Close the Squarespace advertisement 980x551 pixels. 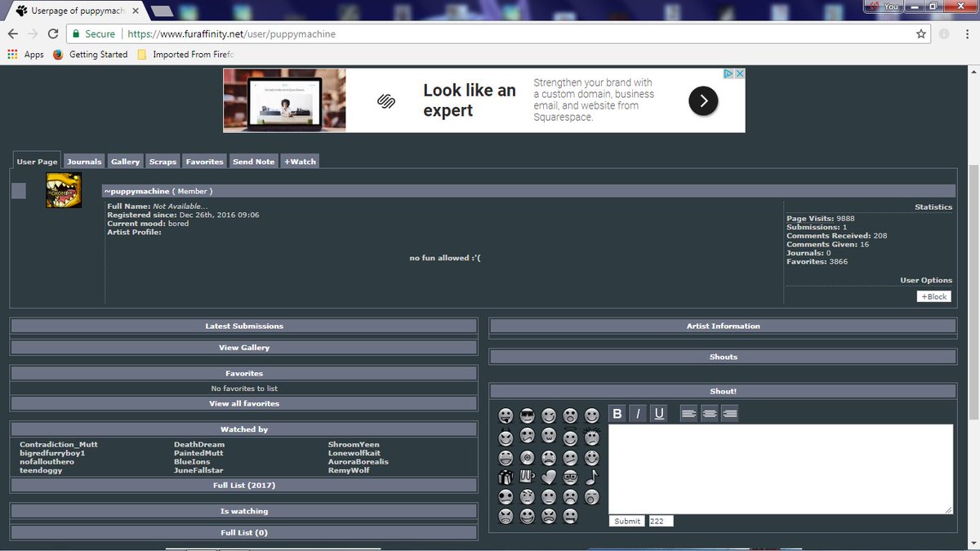click(x=739, y=73)
